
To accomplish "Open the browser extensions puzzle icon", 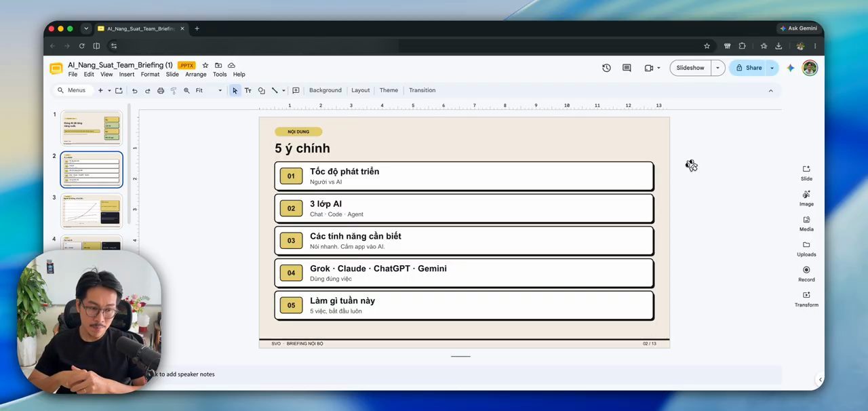I will pos(742,46).
